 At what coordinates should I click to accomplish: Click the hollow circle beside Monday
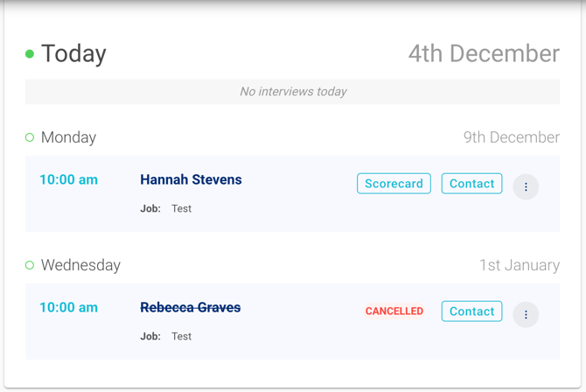[x=30, y=137]
